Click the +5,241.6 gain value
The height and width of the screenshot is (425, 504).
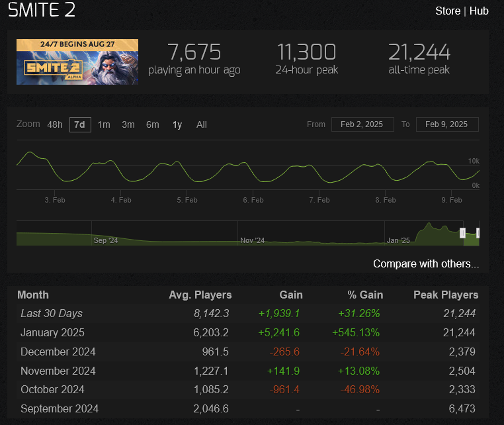point(278,333)
